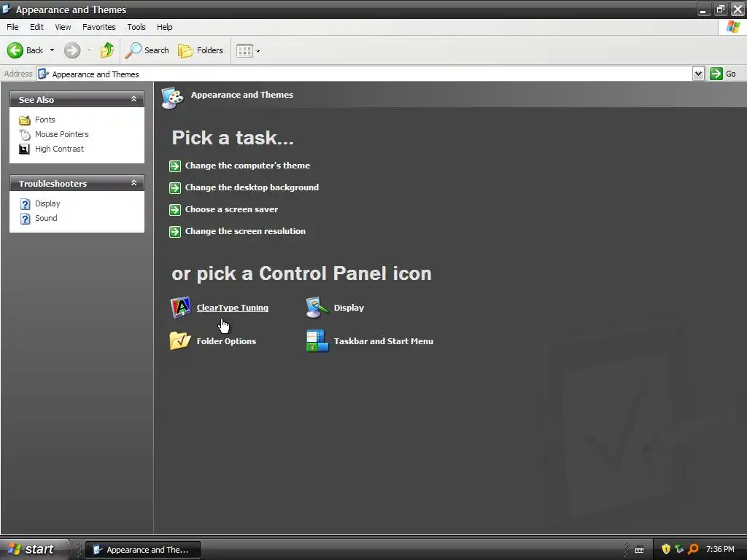The height and width of the screenshot is (560, 747).
Task: Click the High Contrast icon
Action: coord(24,149)
